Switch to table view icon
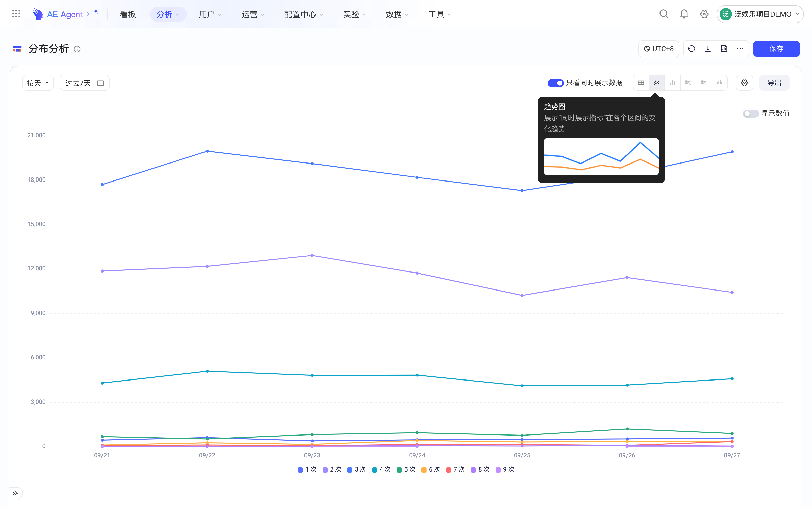This screenshot has width=812, height=507. [x=641, y=83]
